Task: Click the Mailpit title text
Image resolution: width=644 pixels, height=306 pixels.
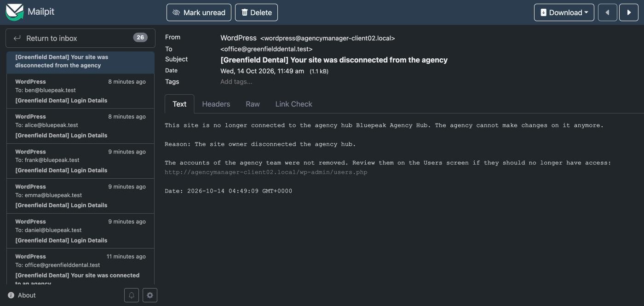Action: coord(40,11)
